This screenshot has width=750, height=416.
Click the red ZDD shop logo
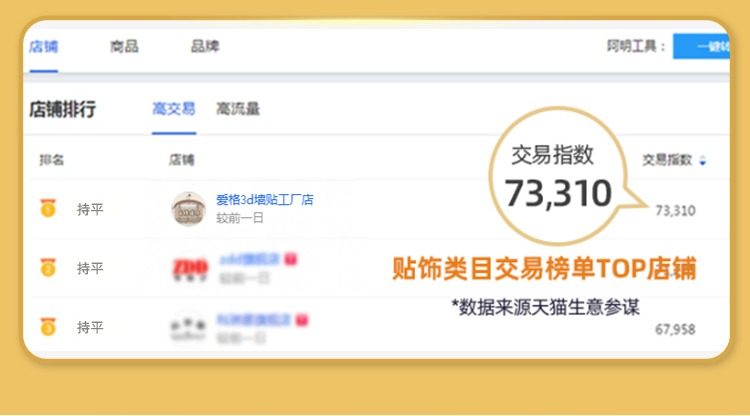point(190,268)
